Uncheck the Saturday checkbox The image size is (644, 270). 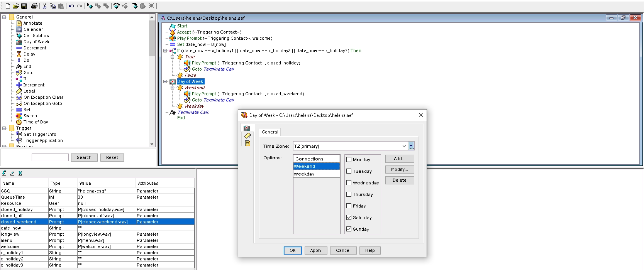(349, 218)
